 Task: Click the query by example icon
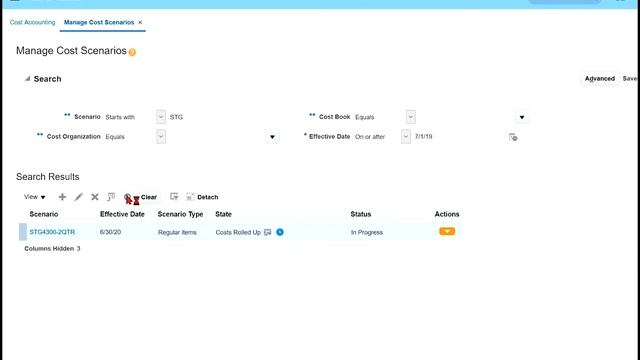(174, 197)
